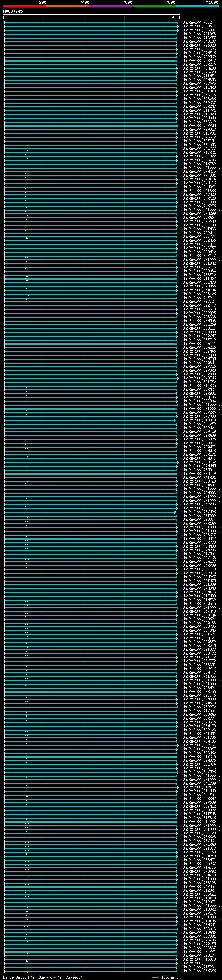The image size is (222, 980).
Task: Open hit UniRef100_Q2IDV8
Action: click(199, 34)
